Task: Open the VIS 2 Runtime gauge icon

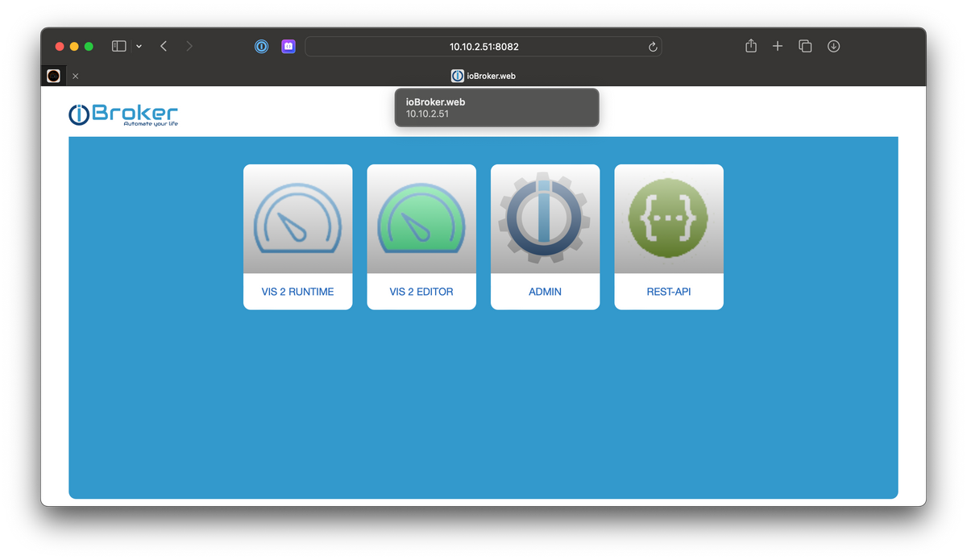Action: [297, 219]
